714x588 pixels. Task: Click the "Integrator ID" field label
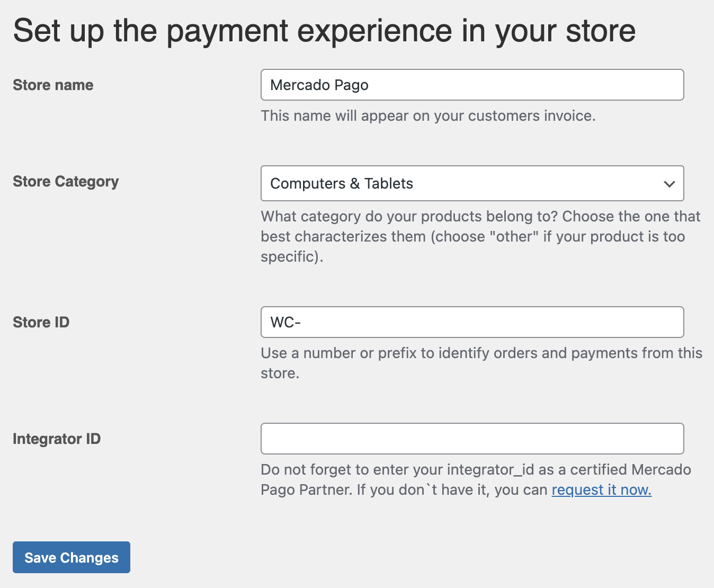[x=57, y=439]
